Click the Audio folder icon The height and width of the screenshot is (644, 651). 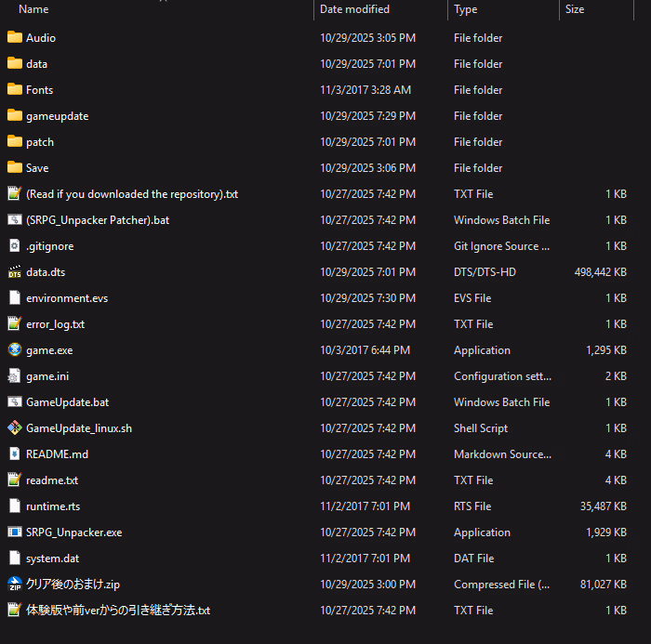14,38
